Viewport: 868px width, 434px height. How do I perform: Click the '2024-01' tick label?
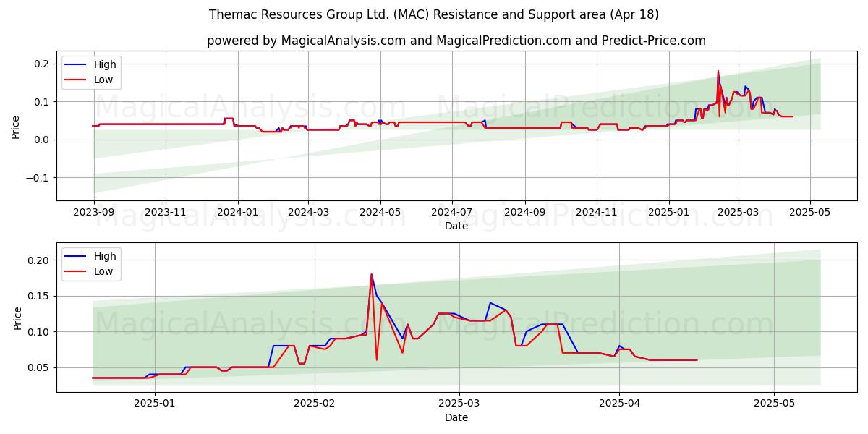[237, 212]
